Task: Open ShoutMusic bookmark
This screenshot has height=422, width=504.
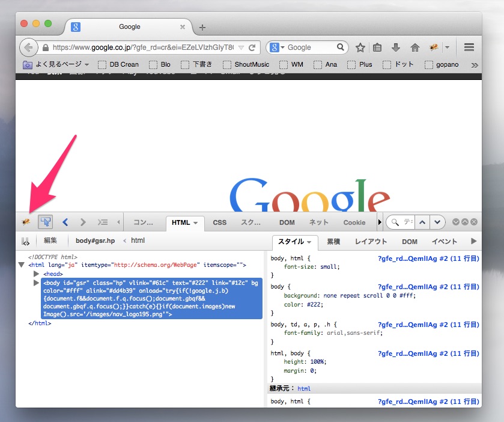Action: [246, 65]
